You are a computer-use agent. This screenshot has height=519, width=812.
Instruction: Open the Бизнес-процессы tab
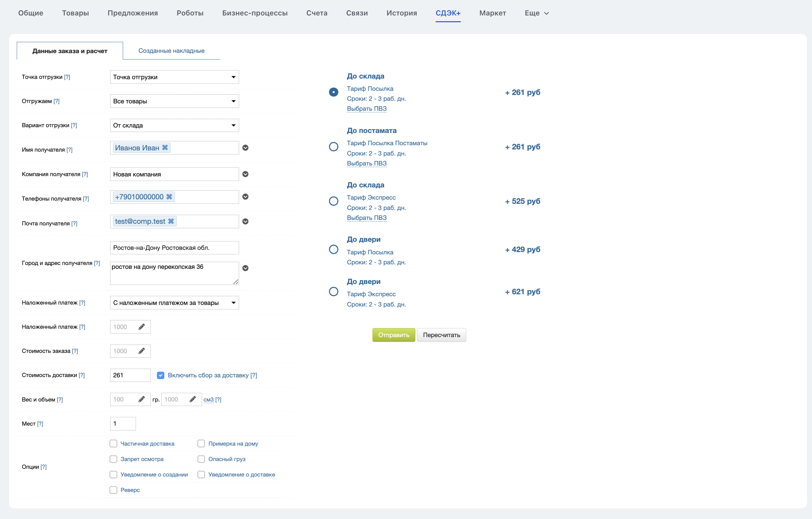click(x=255, y=13)
